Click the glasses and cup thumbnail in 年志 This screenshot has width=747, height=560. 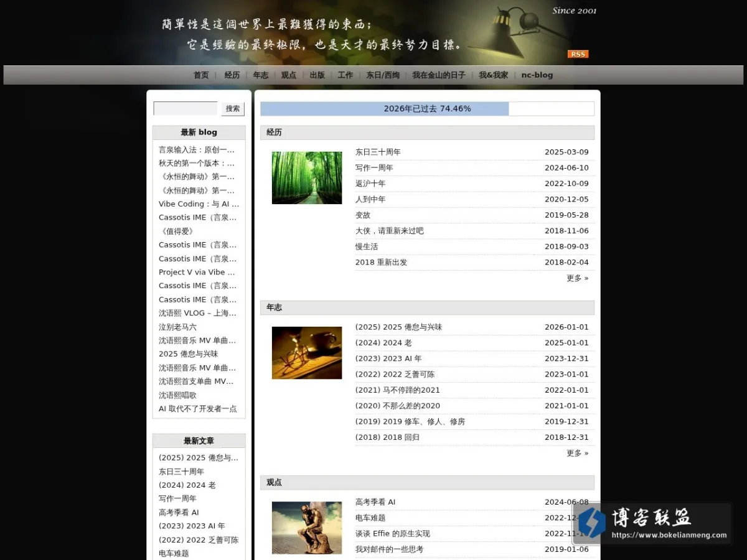coord(307,353)
